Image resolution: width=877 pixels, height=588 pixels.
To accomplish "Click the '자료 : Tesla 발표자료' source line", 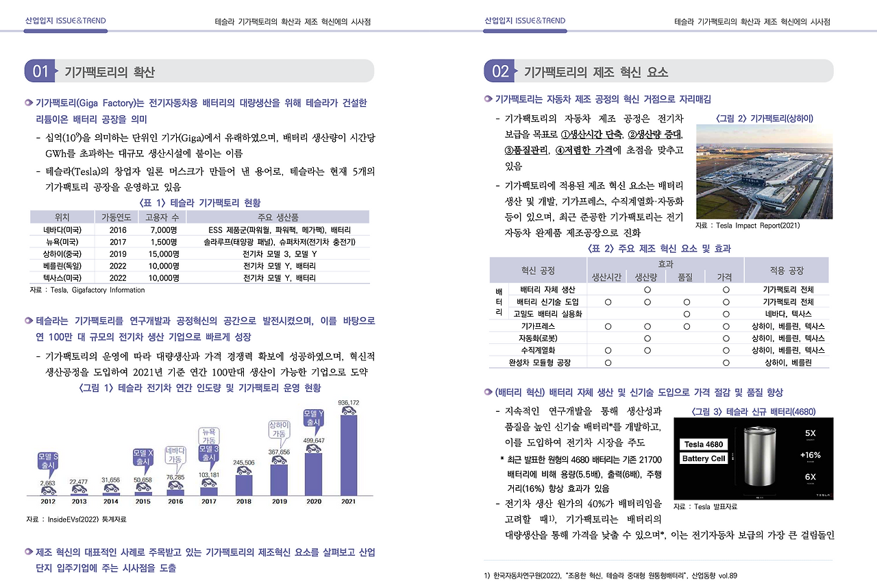I will pos(706,507).
